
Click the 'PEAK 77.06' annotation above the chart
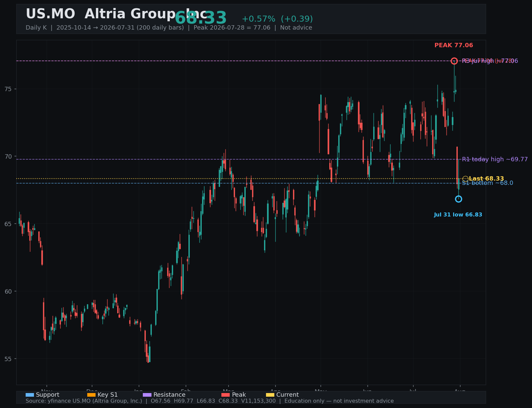[454, 45]
